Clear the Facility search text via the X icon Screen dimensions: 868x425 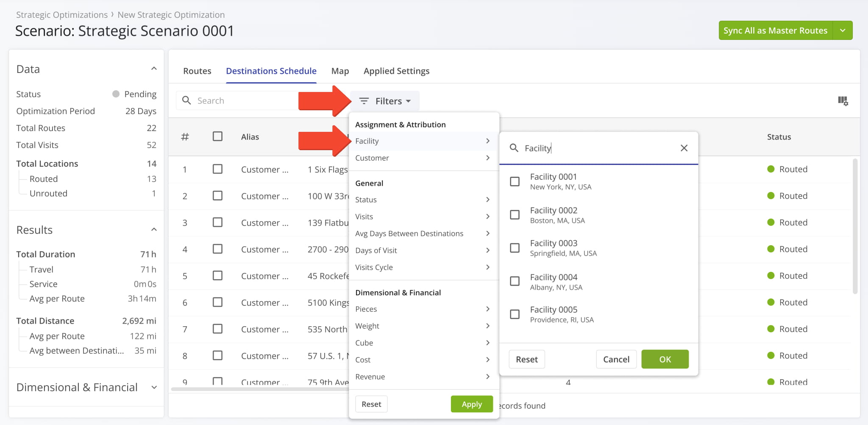point(684,148)
